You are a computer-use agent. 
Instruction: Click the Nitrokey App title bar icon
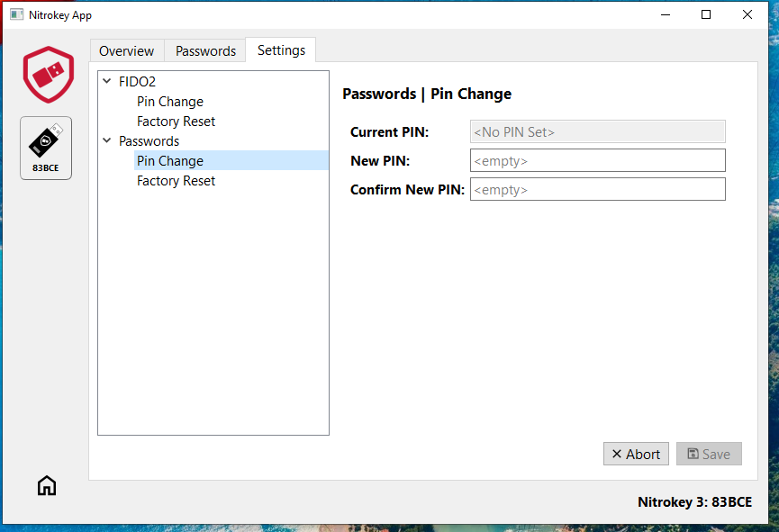(16, 15)
